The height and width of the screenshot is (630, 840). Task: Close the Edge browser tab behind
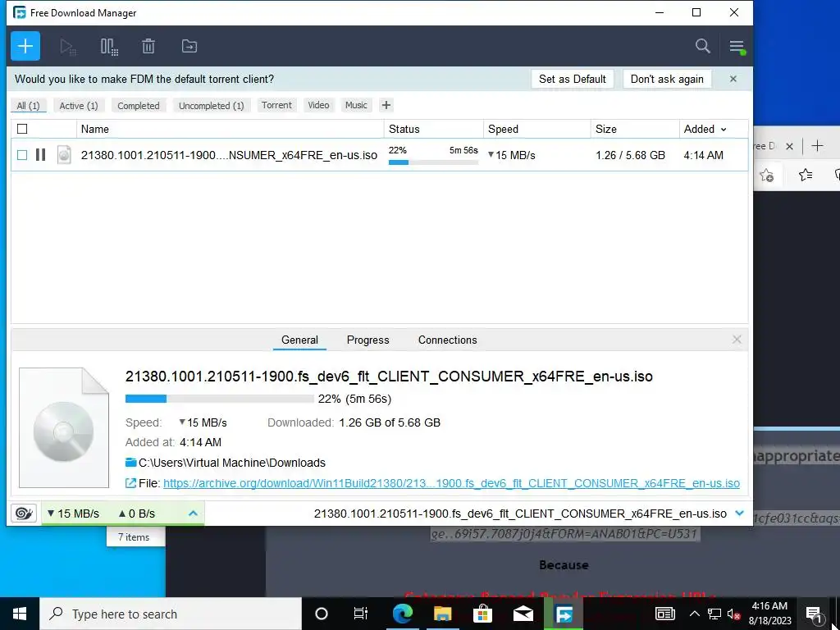tap(789, 146)
